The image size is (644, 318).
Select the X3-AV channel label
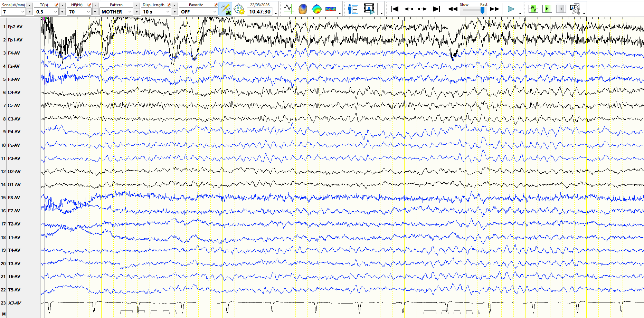pyautogui.click(x=15, y=303)
